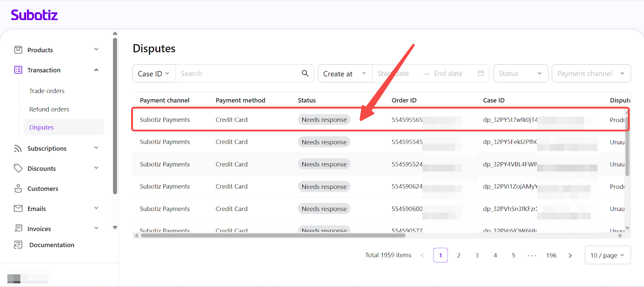
Task: Open the Payment channel filter dropdown
Action: pyautogui.click(x=590, y=74)
